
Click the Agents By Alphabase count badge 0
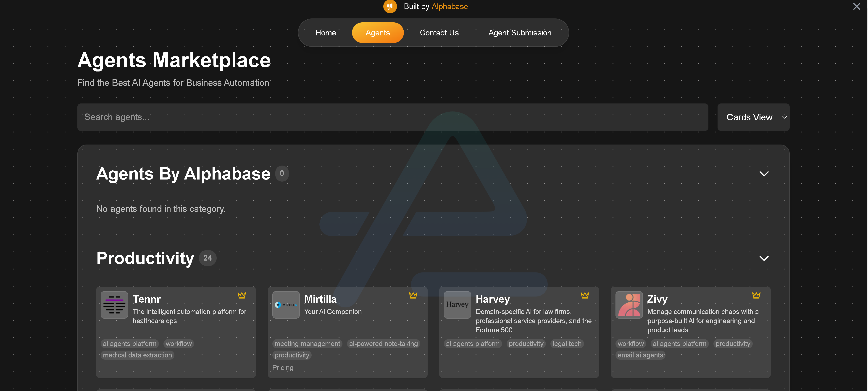pos(282,174)
